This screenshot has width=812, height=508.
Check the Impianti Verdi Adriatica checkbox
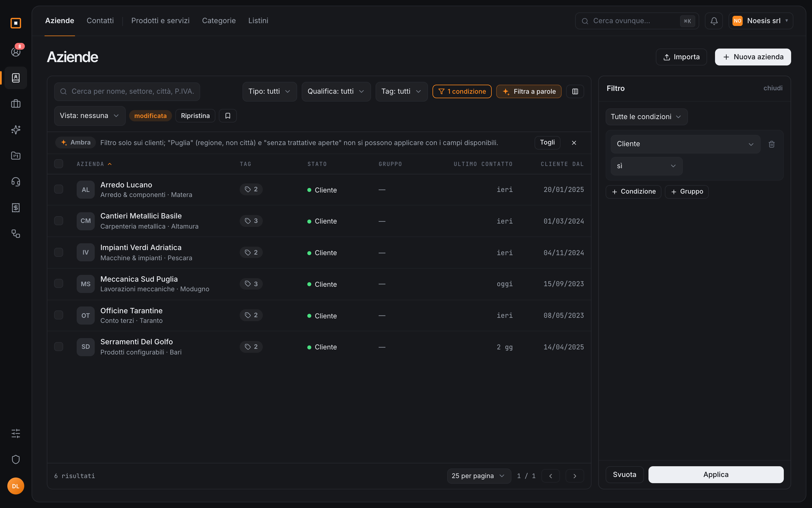pyautogui.click(x=59, y=252)
